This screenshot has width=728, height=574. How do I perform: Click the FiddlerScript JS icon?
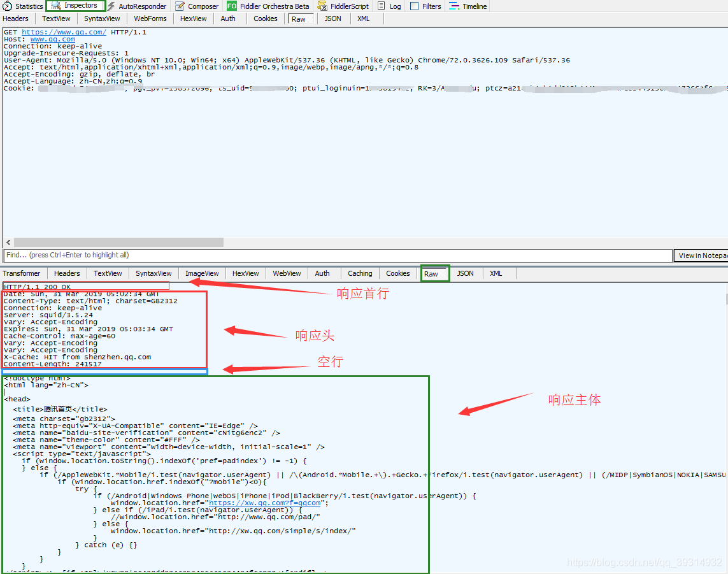tap(322, 6)
